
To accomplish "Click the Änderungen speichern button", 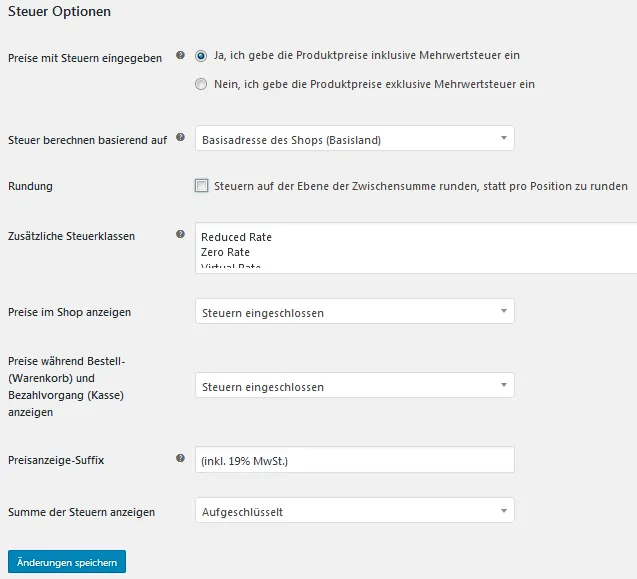I will point(67,562).
